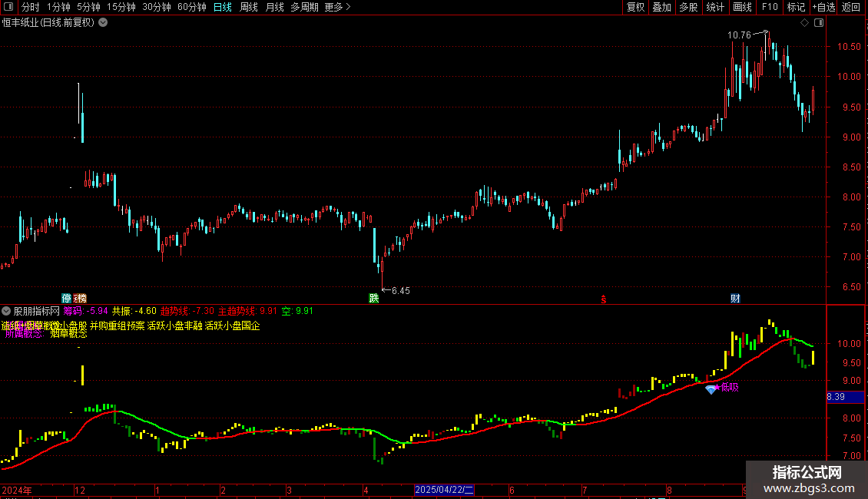
Task: Select the 日线 daily chart tab
Action: [x=223, y=7]
